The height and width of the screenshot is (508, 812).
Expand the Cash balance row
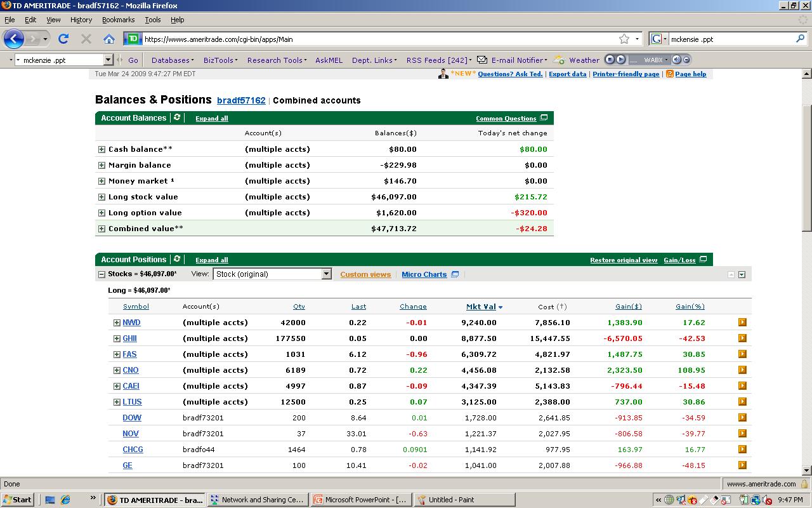101,149
